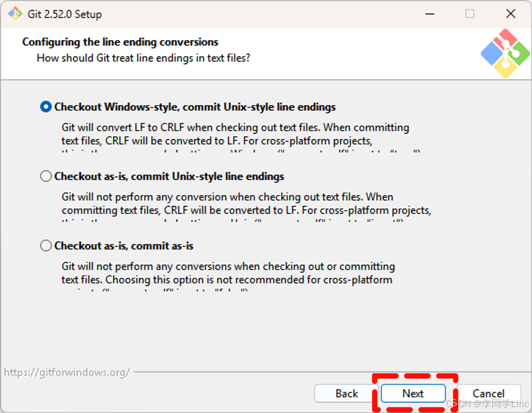Click the disabled maximize window icon

click(470, 14)
